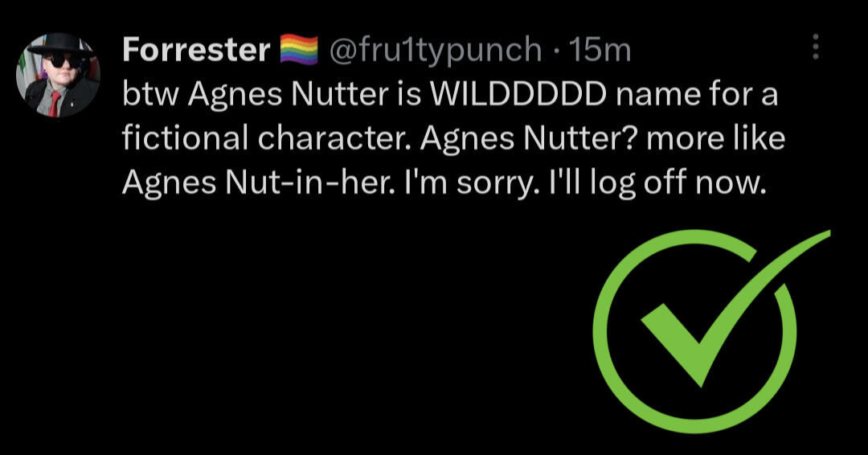Click the word WILDDDDD in the tweet
The image size is (868, 455).
518,95
